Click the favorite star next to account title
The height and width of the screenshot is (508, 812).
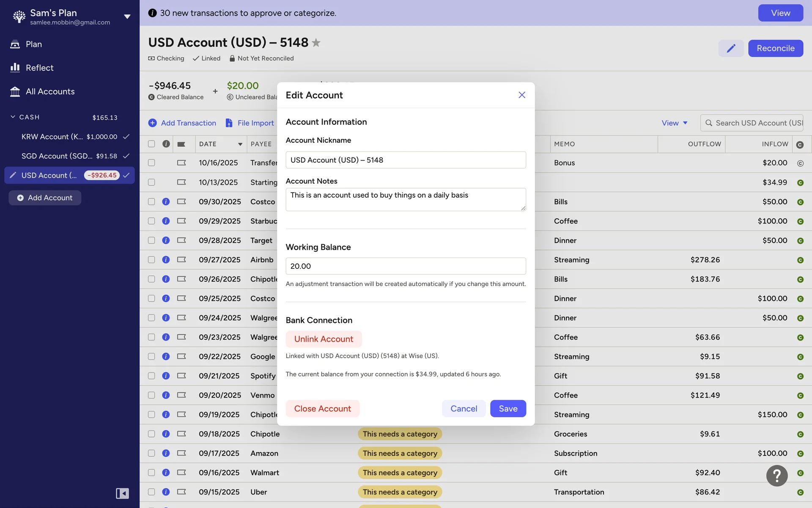click(x=316, y=43)
